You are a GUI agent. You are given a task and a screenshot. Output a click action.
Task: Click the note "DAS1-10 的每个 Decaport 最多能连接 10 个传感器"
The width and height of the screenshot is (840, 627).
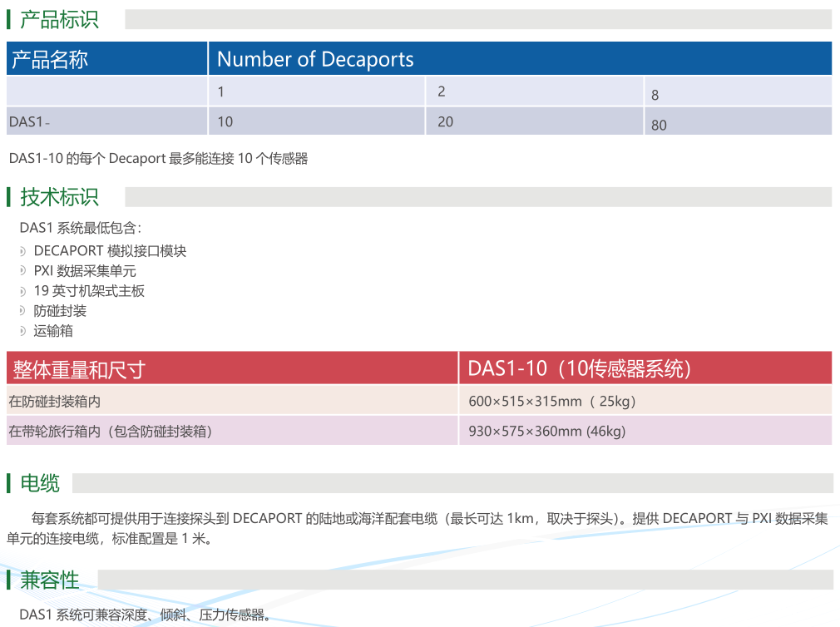point(159,159)
